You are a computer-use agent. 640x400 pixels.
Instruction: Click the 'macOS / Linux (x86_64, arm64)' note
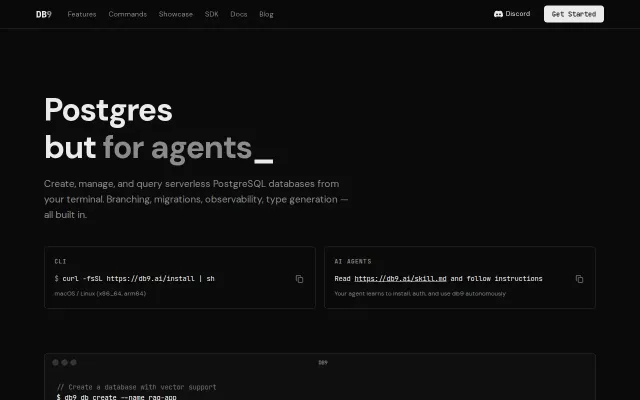100,293
